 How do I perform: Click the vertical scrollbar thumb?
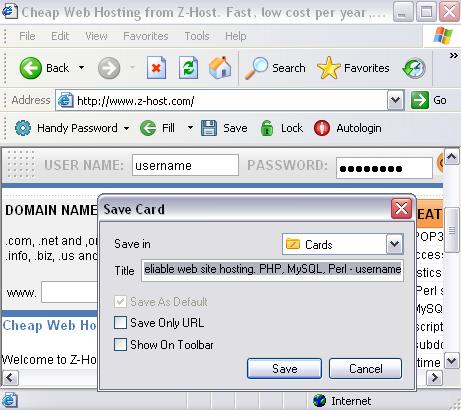click(452, 230)
